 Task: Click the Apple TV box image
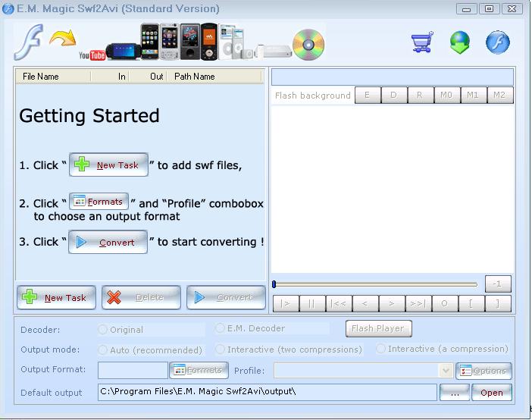click(x=274, y=51)
